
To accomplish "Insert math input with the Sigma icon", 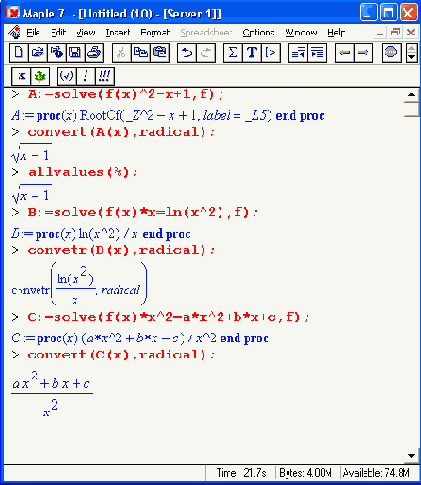I will tap(233, 53).
